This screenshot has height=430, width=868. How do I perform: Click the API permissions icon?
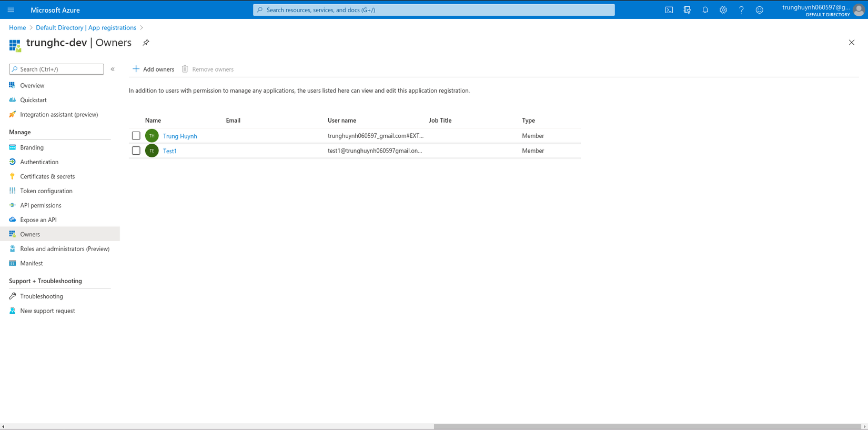[x=12, y=205]
